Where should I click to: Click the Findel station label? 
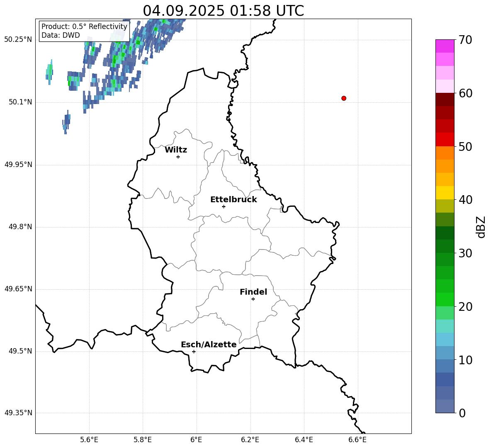coord(253,292)
